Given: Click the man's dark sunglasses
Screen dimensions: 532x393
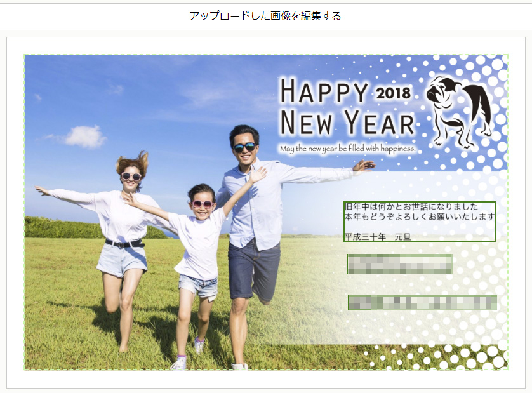Looking at the screenshot, I should coord(244,147).
